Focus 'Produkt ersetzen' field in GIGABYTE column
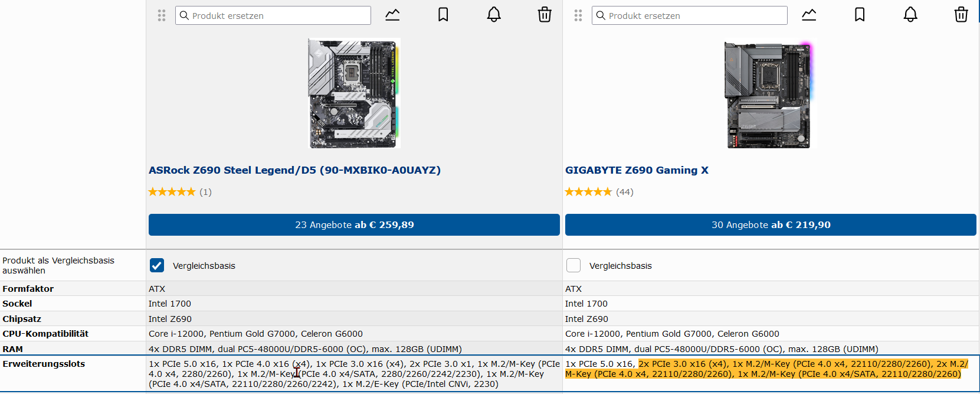This screenshot has height=394, width=980. (690, 15)
